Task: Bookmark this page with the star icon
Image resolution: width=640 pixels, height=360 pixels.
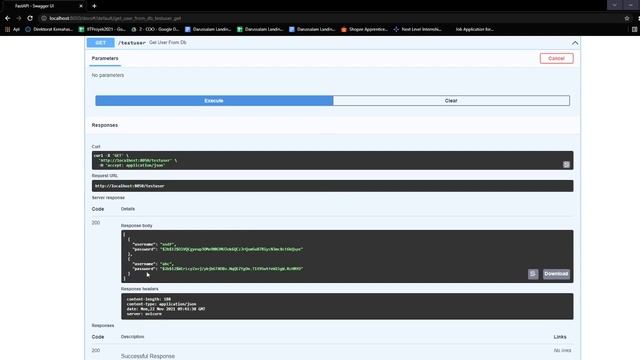Action: (627, 18)
